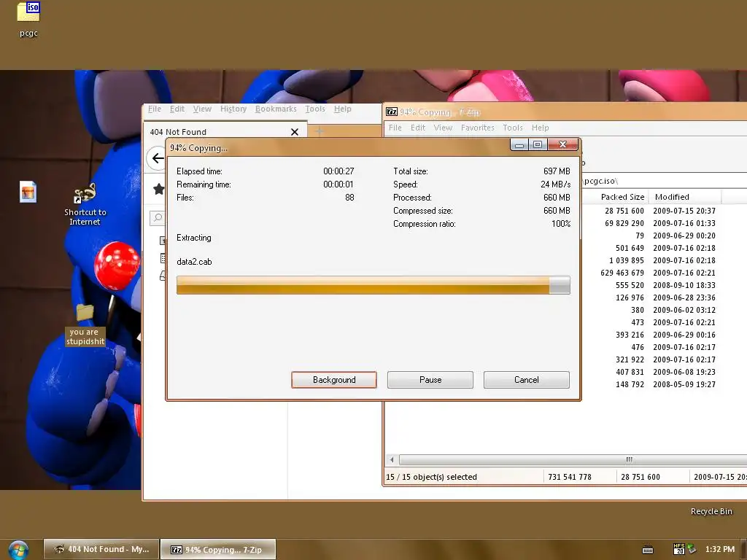The width and height of the screenshot is (747, 560).
Task: Click the browser search magnifier icon
Action: (x=158, y=217)
